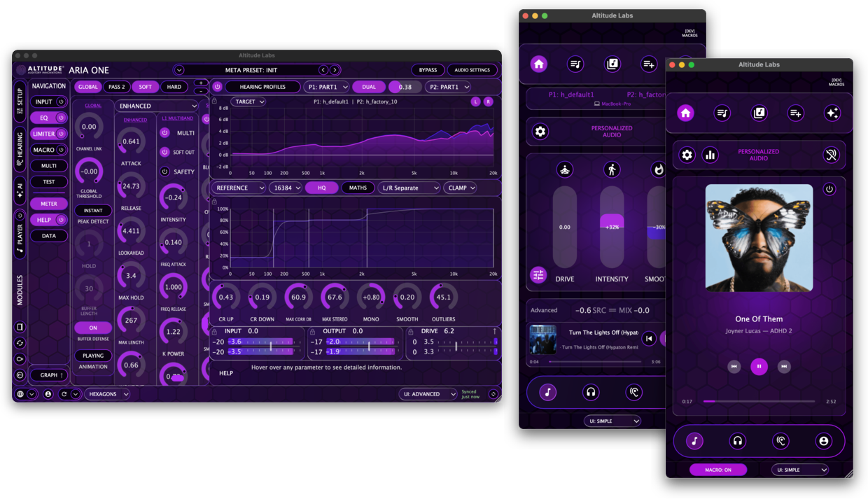The width and height of the screenshot is (868, 504).
Task: Select ear hearing icon in front window bottom bar
Action: pos(780,441)
